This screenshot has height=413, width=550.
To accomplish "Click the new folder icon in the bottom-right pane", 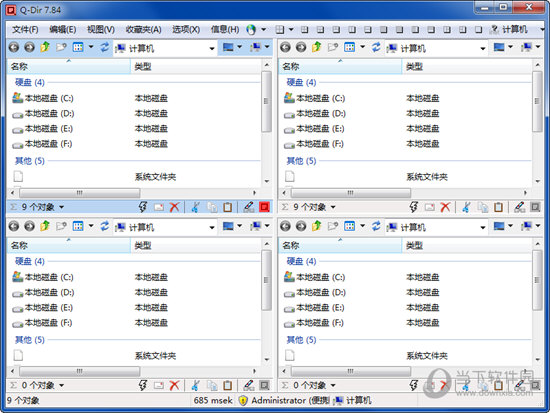I will [333, 226].
